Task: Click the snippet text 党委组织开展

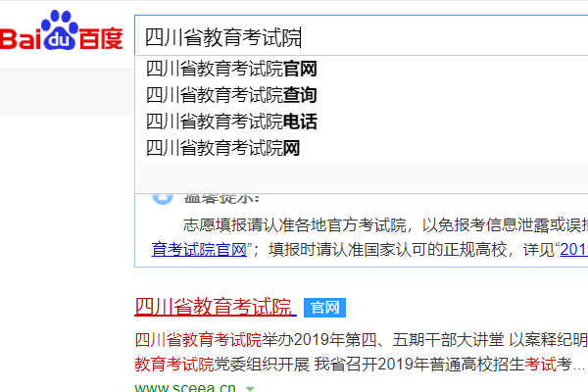Action: (262, 365)
